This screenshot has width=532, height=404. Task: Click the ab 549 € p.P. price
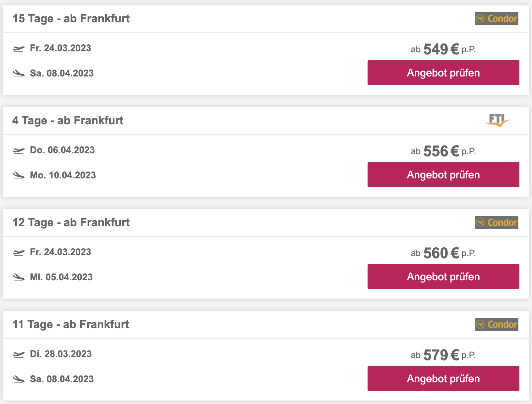pyautogui.click(x=443, y=49)
